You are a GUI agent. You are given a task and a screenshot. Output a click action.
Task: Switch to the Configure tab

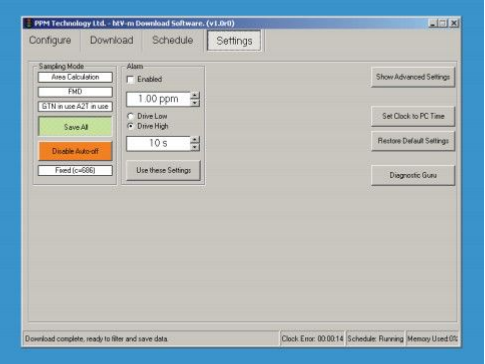click(50, 40)
